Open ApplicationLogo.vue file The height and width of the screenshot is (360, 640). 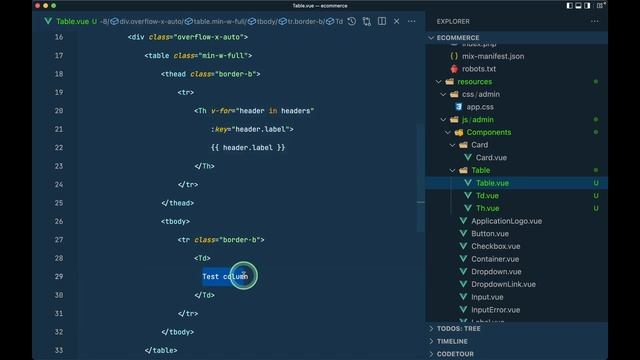[x=507, y=221]
